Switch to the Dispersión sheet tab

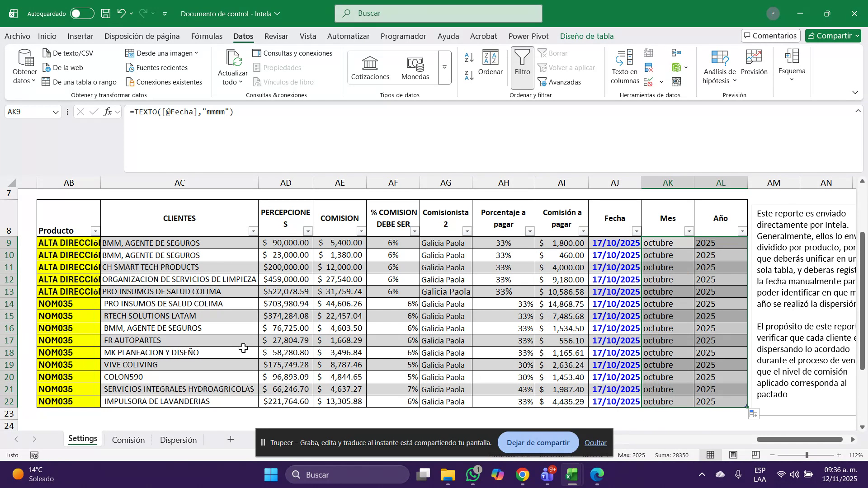click(x=178, y=439)
